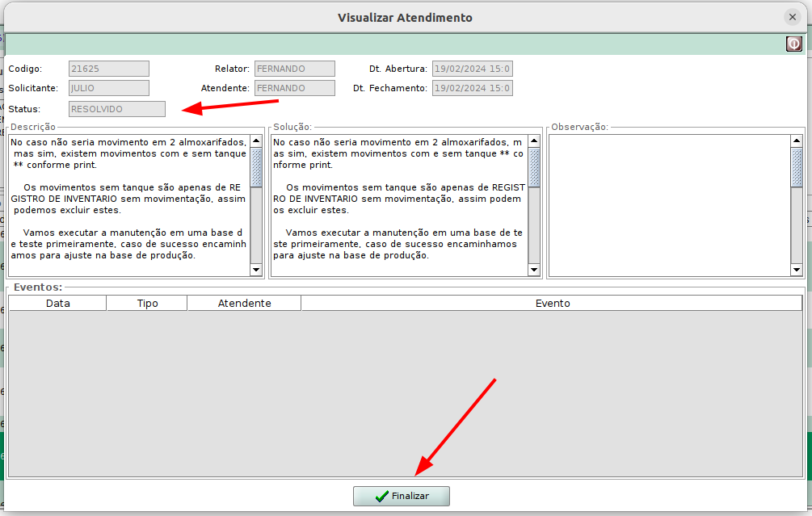This screenshot has height=516, width=812.
Task: Select the Solicitante field with JULIO
Action: [109, 88]
